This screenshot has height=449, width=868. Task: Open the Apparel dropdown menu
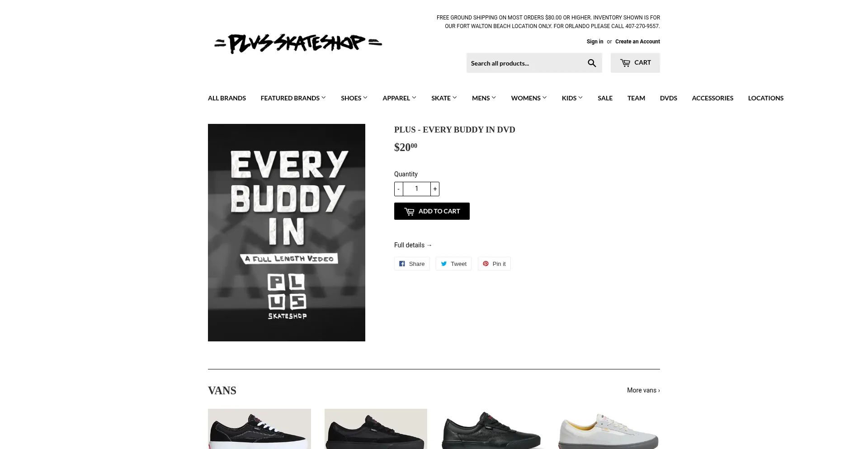pyautogui.click(x=399, y=98)
